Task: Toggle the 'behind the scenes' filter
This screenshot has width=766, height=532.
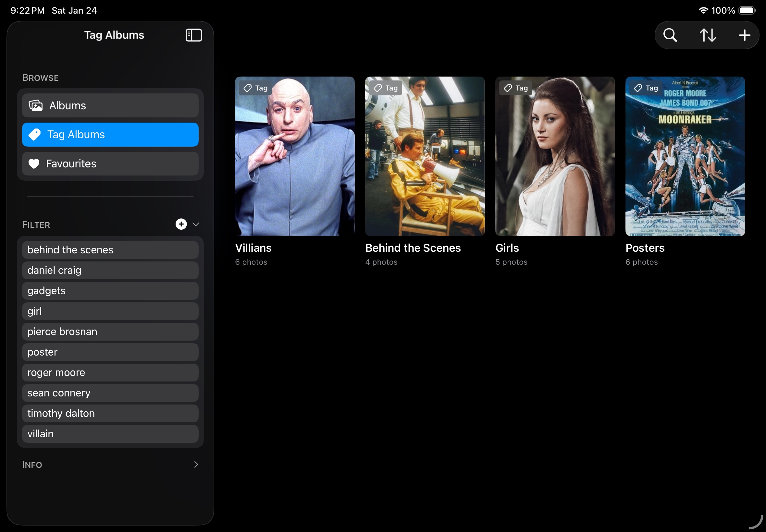Action: tap(110, 250)
